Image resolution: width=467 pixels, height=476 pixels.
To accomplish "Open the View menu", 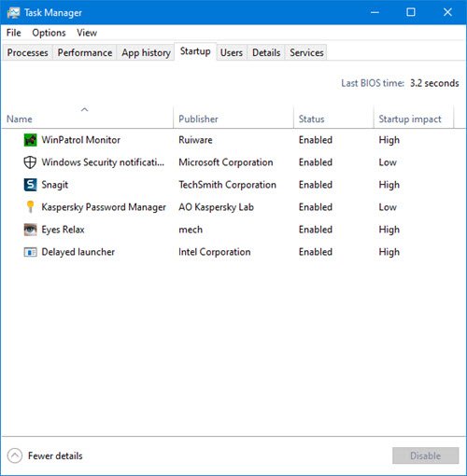I will (87, 33).
